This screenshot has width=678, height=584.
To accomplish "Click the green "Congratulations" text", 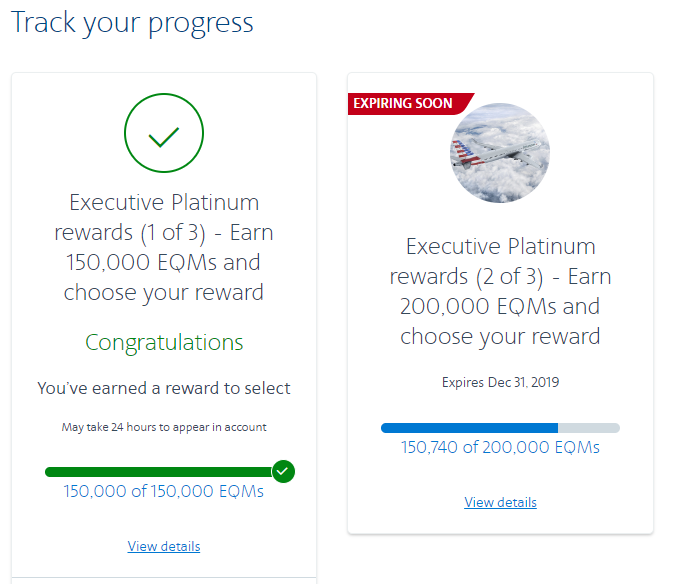I will coord(164,343).
